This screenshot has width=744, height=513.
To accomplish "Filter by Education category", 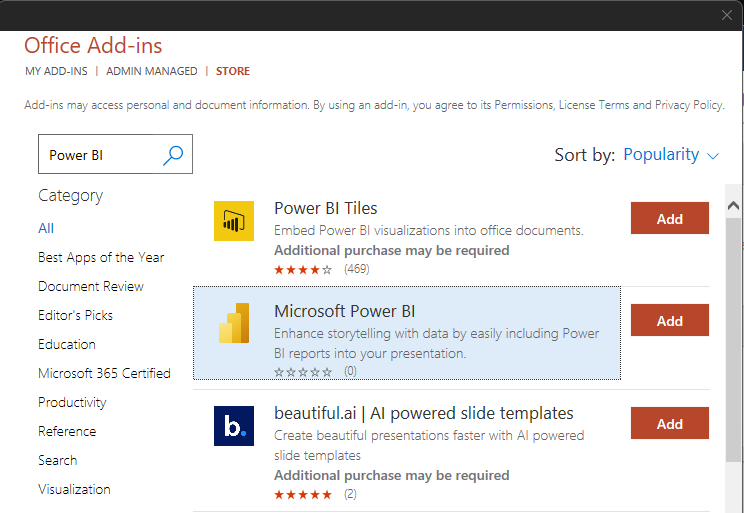I will point(67,344).
